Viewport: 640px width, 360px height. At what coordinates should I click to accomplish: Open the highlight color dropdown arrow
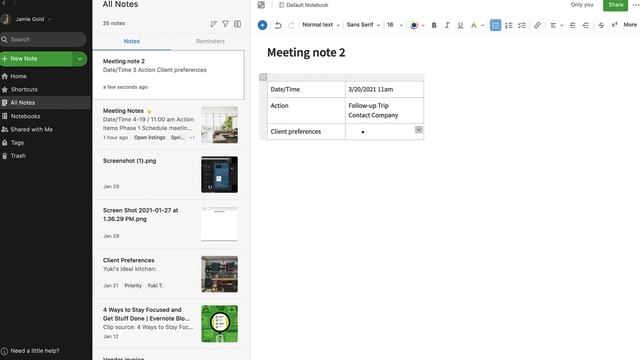pos(482,25)
